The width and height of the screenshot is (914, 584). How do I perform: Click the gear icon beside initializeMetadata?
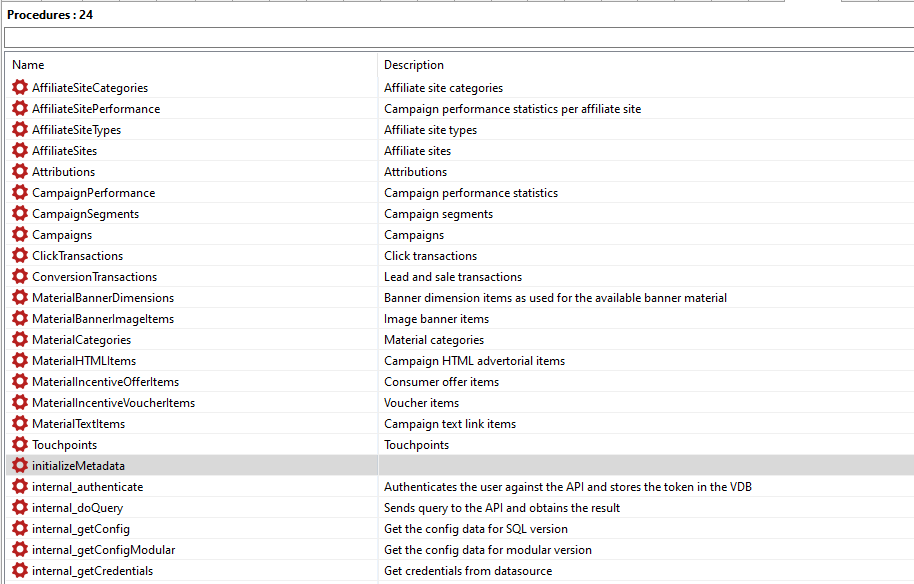[x=20, y=466]
